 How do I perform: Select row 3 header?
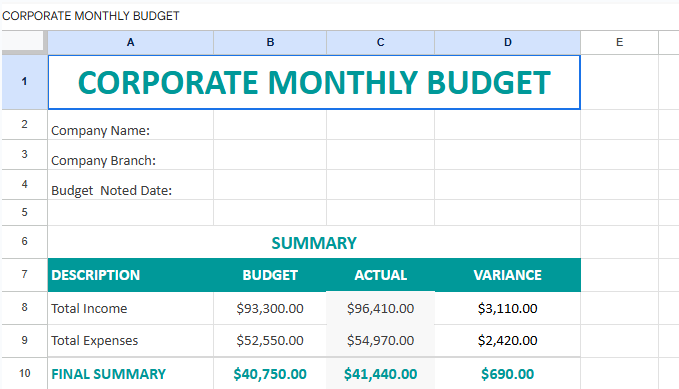tap(24, 155)
